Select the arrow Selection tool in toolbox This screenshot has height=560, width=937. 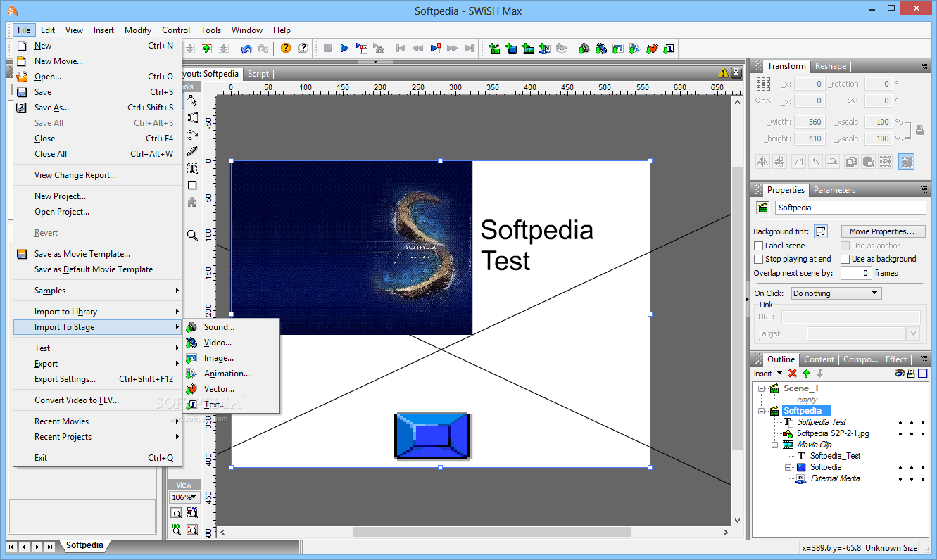(x=192, y=101)
